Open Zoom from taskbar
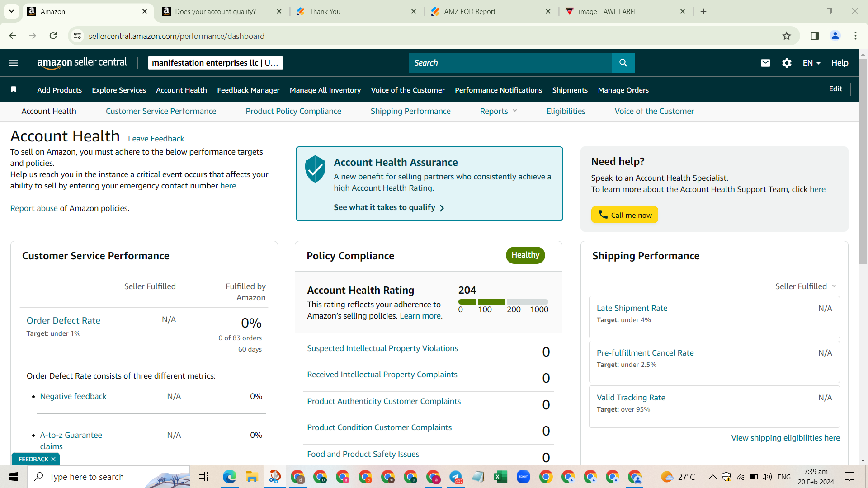Viewport: 868px width, 488px height. tap(523, 477)
